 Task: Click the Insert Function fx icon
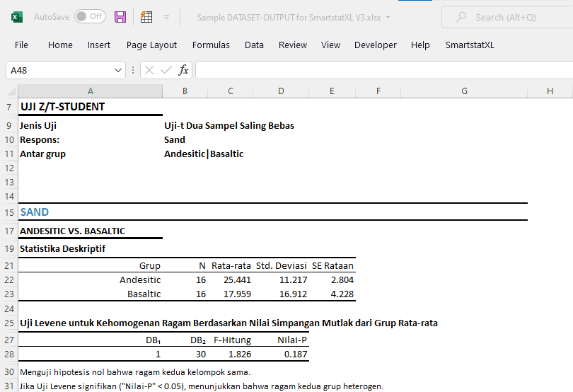click(183, 70)
